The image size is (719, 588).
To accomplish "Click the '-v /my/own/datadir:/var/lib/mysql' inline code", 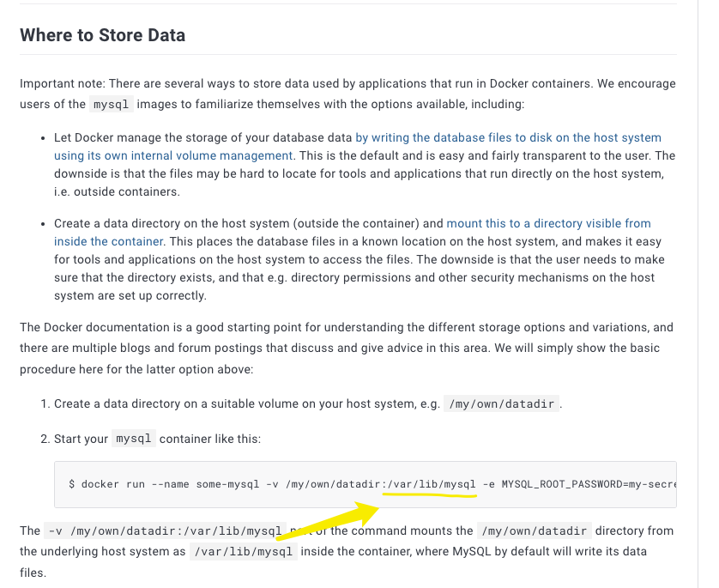I will click(165, 530).
